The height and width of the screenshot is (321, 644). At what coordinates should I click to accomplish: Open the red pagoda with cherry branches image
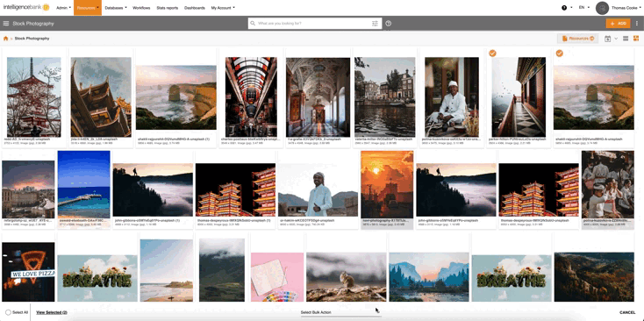[34, 96]
